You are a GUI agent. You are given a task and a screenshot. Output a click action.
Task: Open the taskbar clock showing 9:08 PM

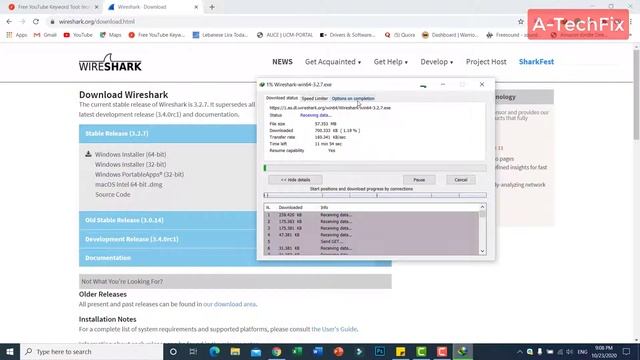click(604, 351)
